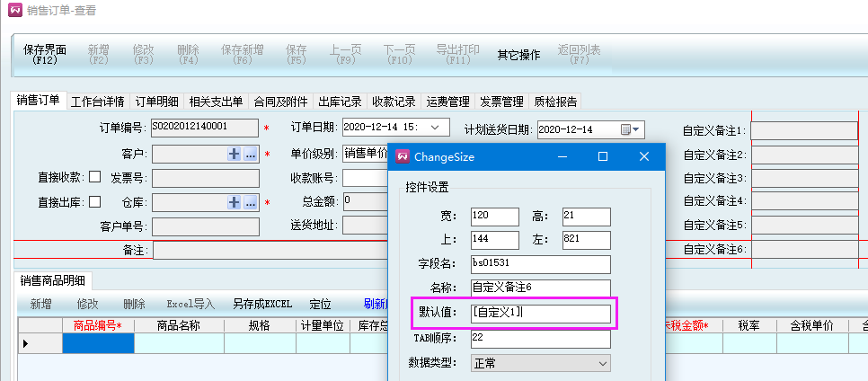Switch to the 工作台详情 tab

(x=98, y=102)
